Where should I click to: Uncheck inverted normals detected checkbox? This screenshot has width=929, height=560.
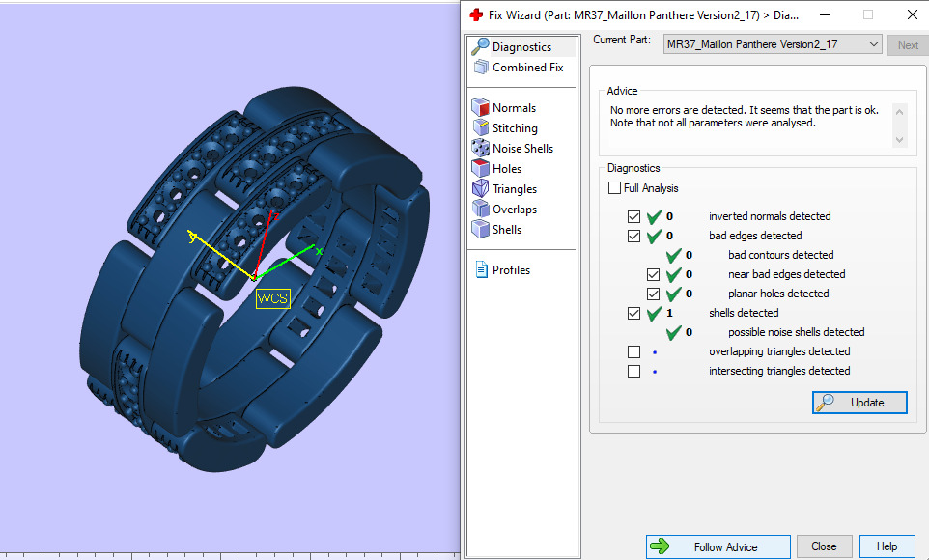click(x=633, y=216)
